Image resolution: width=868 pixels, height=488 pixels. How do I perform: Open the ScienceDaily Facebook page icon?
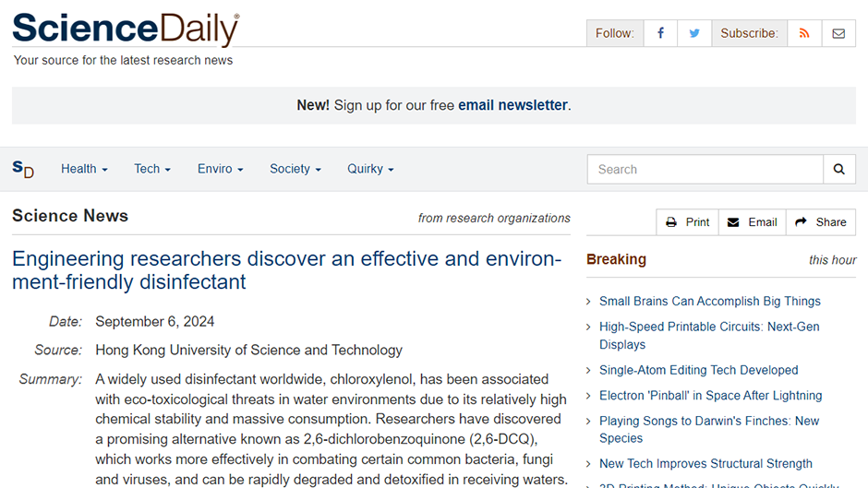(x=660, y=33)
